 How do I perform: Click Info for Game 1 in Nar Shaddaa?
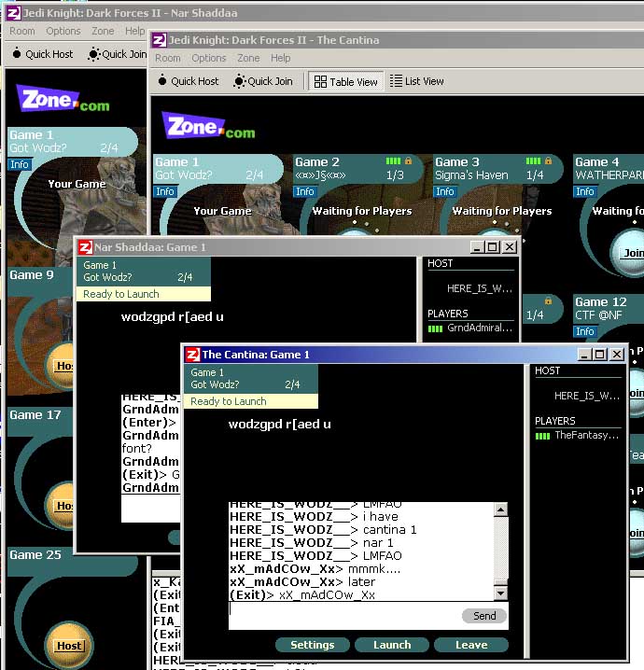pos(20,164)
